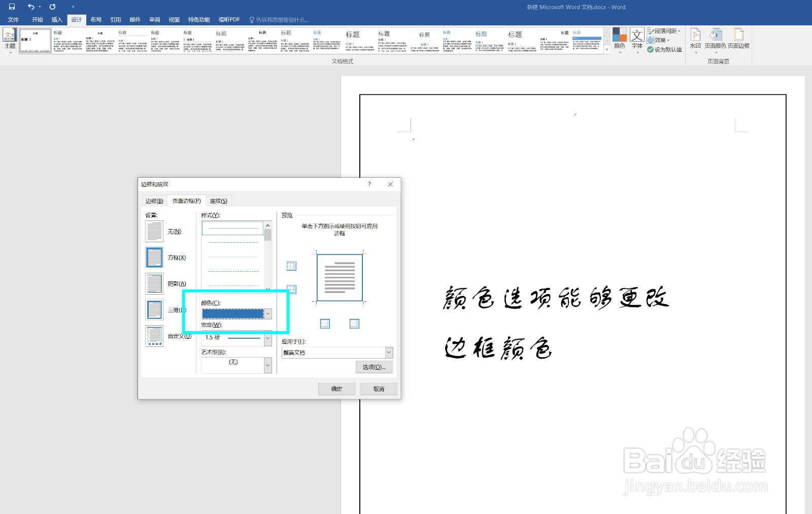Switch to the 底纹 (Shading) tab
Image resolution: width=812 pixels, height=514 pixels.
coord(218,201)
